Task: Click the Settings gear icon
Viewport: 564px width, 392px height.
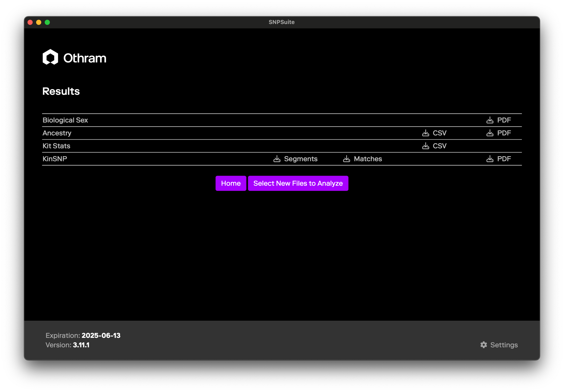Action: [484, 345]
